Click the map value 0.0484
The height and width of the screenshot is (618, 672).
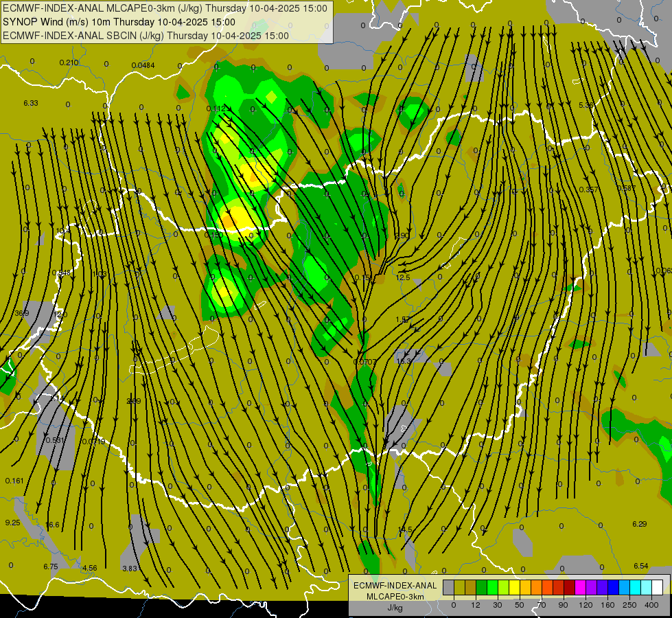pos(143,66)
